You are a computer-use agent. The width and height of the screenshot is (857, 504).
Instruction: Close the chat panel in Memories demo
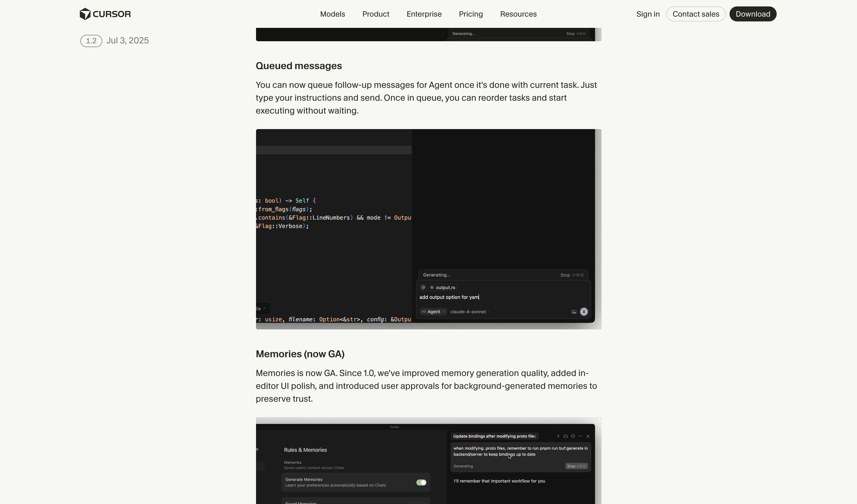pyautogui.click(x=588, y=436)
